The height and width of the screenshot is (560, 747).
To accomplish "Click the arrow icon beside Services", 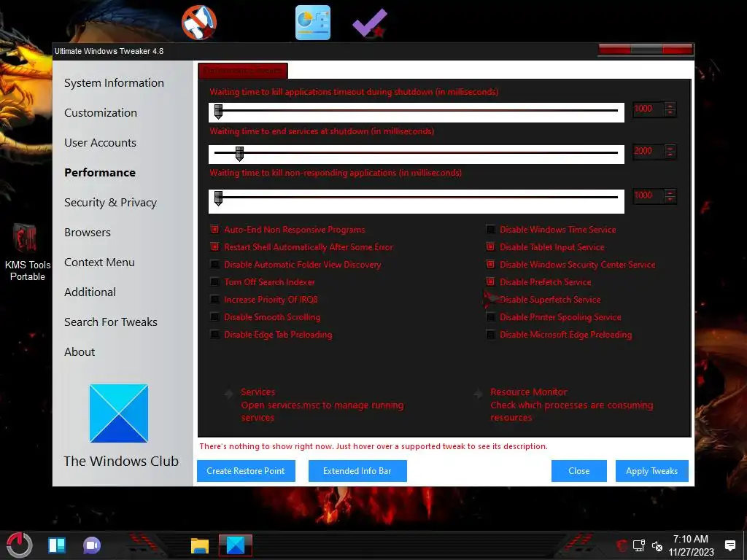I will click(228, 394).
